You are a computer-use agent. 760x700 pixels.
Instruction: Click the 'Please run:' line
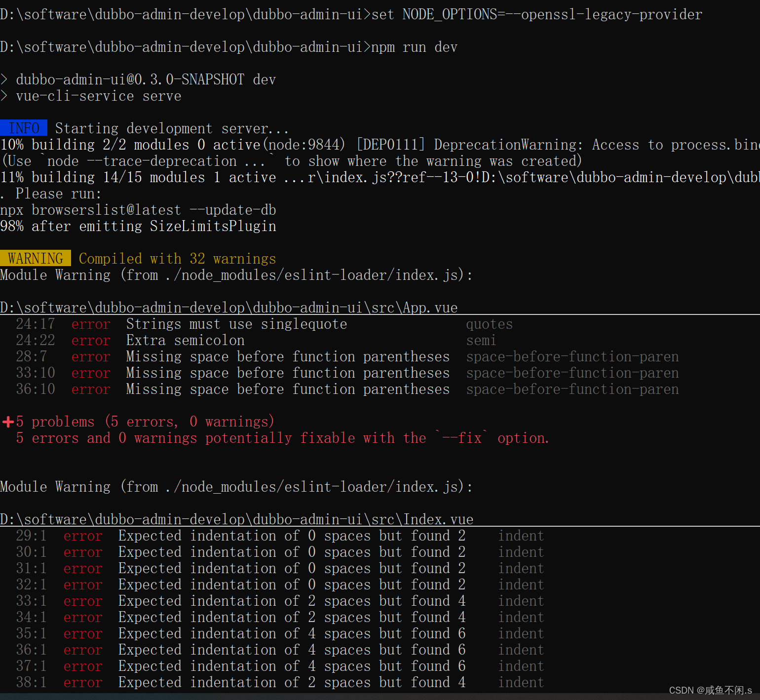51,194
